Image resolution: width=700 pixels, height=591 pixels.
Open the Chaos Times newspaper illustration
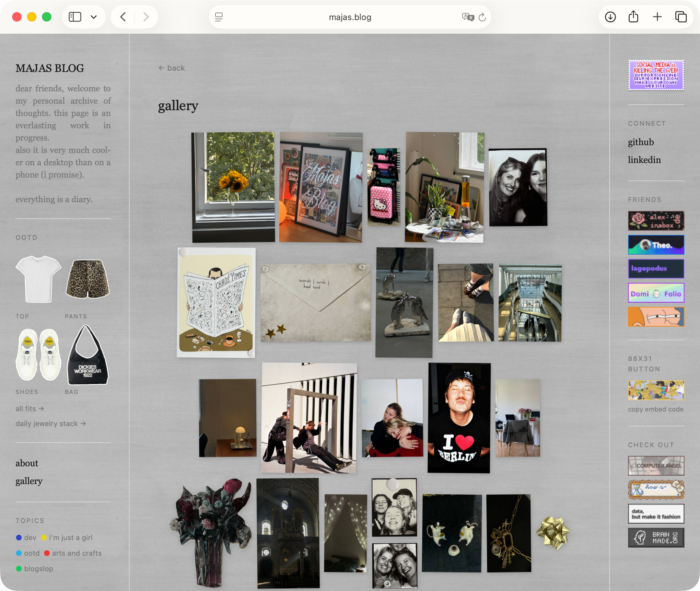216,303
